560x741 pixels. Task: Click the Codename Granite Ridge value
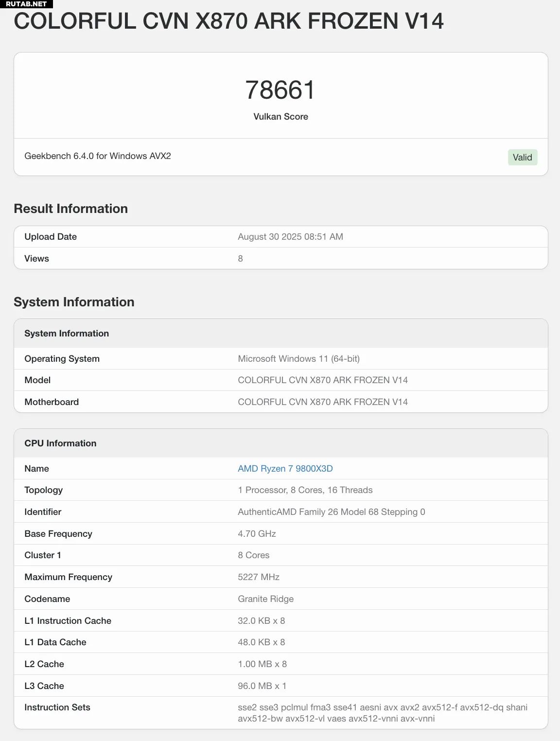coord(265,599)
